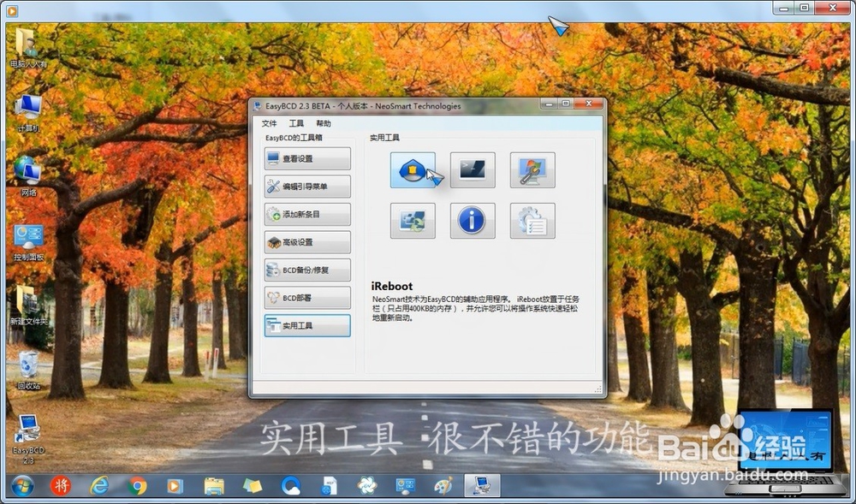Open the Windows Start orb
Viewport: 856px width, 504px height.
pos(22,485)
